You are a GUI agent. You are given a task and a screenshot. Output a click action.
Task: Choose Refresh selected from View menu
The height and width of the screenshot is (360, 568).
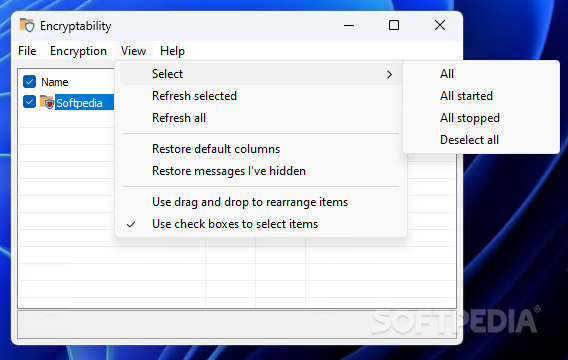pyautogui.click(x=261, y=96)
